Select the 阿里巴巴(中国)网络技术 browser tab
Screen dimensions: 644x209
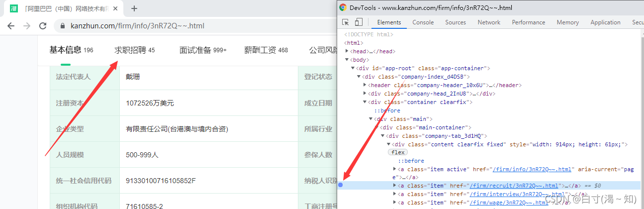point(63,8)
